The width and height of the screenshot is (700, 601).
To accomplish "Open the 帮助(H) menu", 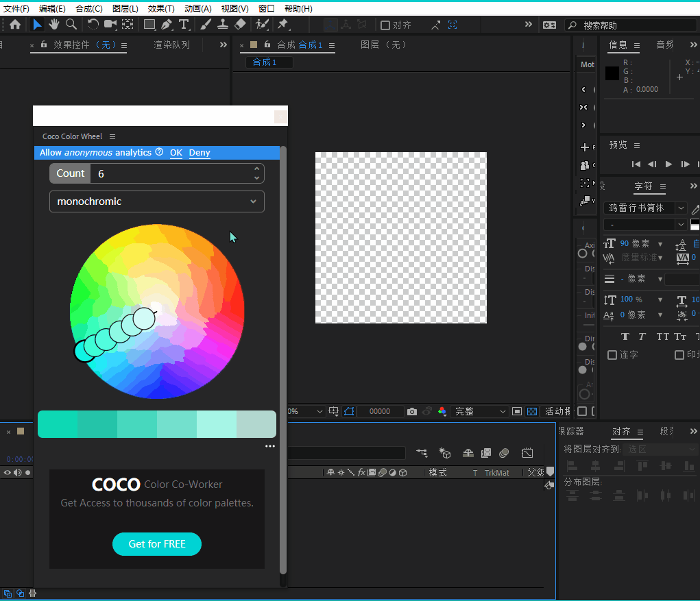I will coord(298,8).
